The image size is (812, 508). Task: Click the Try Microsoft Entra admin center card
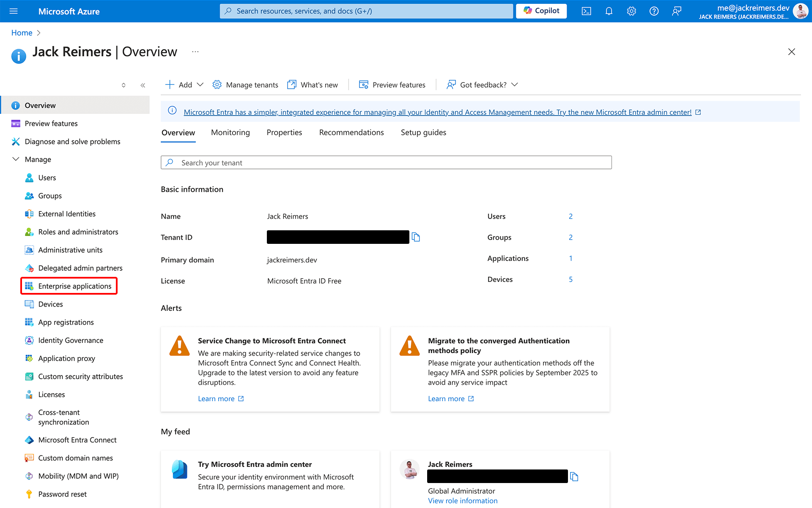pos(270,478)
